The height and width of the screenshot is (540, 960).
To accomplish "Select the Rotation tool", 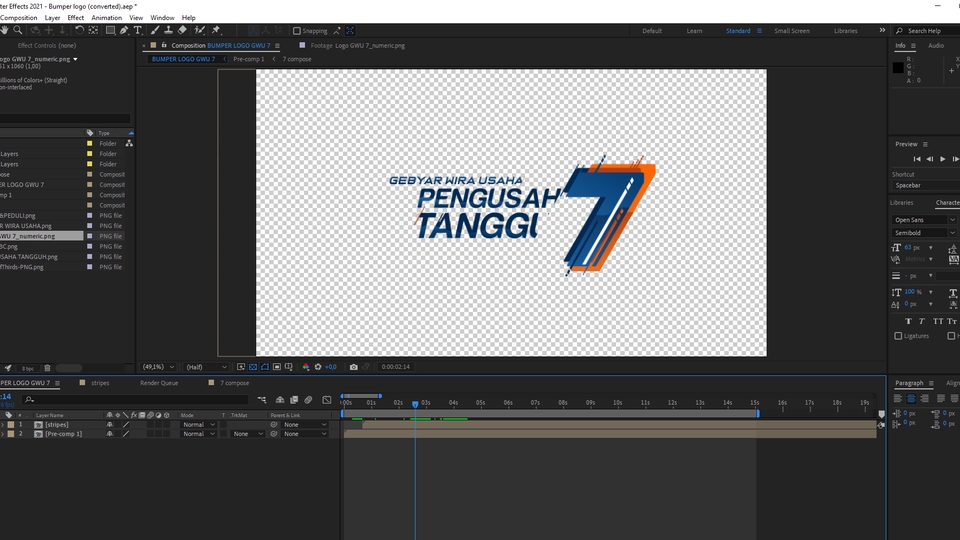I will [79, 30].
